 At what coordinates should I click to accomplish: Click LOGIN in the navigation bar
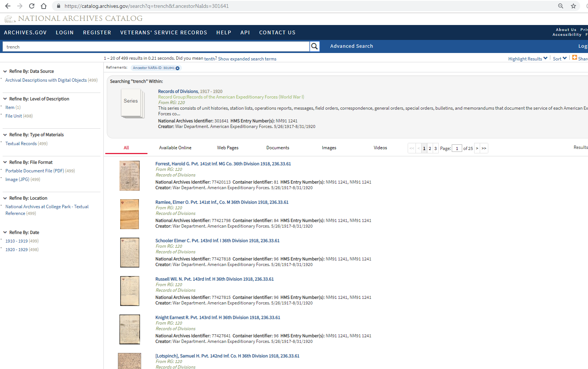tap(65, 32)
